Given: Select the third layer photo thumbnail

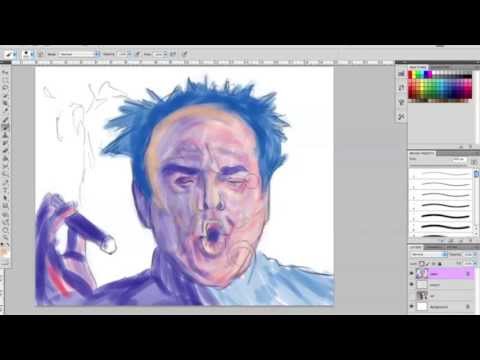Looking at the screenshot, I should [x=422, y=296].
